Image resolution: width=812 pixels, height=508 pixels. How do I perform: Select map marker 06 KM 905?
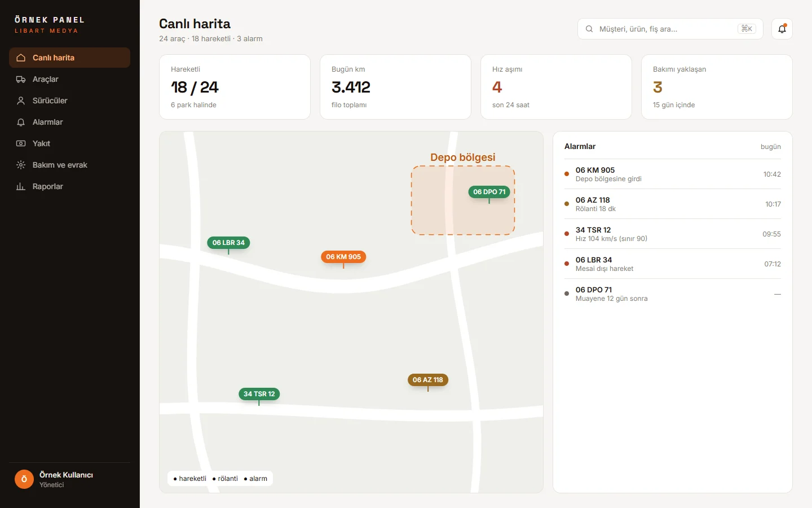pos(343,257)
